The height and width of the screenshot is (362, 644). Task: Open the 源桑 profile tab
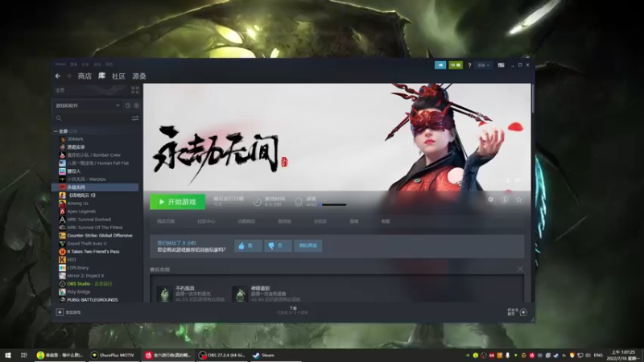coord(139,76)
